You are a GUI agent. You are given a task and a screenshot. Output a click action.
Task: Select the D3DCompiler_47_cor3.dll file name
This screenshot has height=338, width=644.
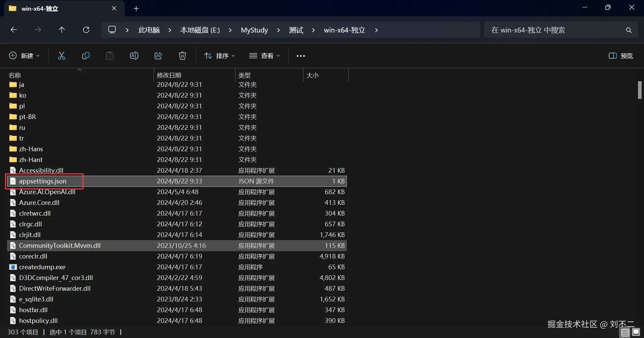tap(56, 278)
